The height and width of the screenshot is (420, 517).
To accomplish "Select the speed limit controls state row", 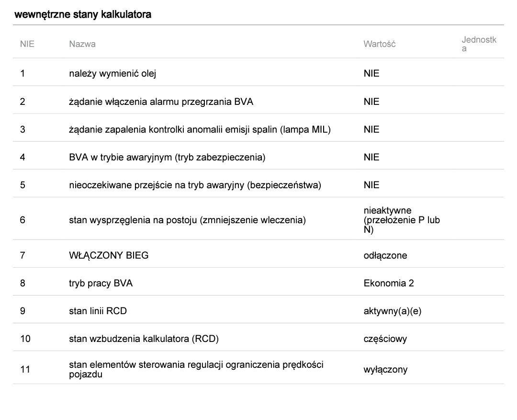I will 196,369.
